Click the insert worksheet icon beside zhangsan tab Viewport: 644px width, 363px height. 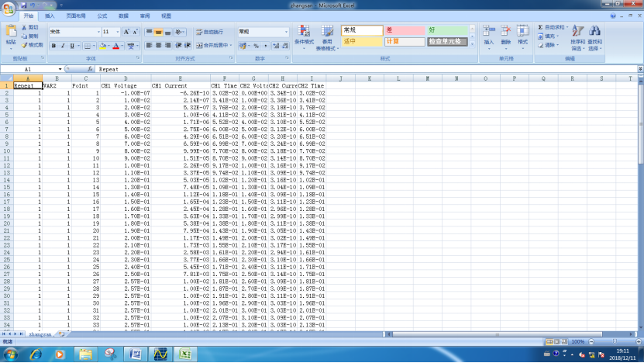tap(61, 334)
